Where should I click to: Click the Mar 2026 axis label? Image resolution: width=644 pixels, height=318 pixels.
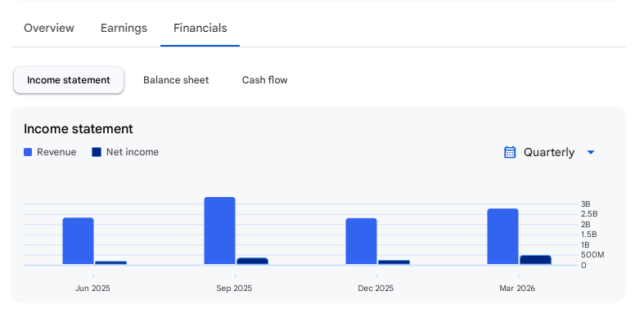point(517,289)
